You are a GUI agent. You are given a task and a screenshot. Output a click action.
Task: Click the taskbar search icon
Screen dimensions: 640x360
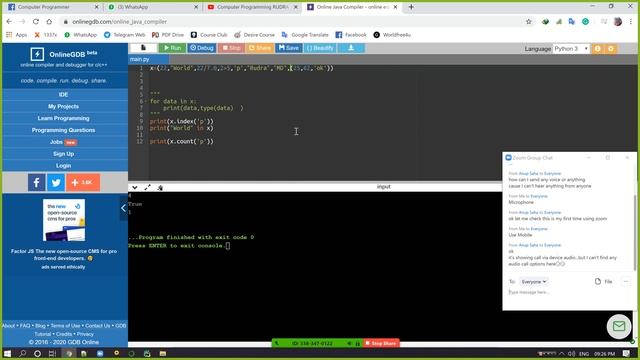click(x=22, y=353)
